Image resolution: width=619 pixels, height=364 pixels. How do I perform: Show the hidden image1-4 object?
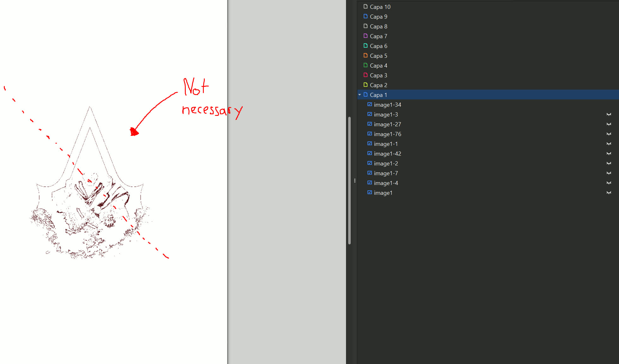609,183
